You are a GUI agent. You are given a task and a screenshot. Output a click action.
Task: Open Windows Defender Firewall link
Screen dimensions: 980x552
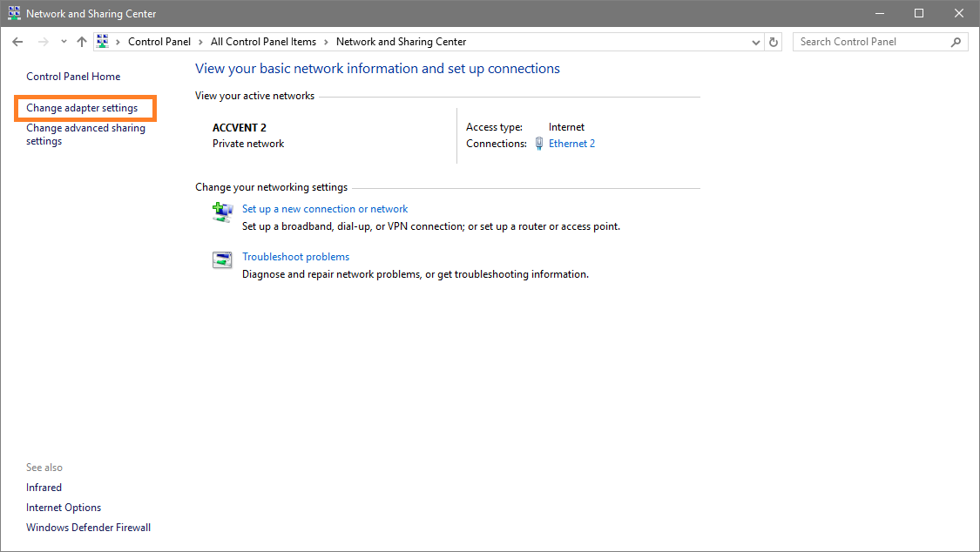[88, 528]
